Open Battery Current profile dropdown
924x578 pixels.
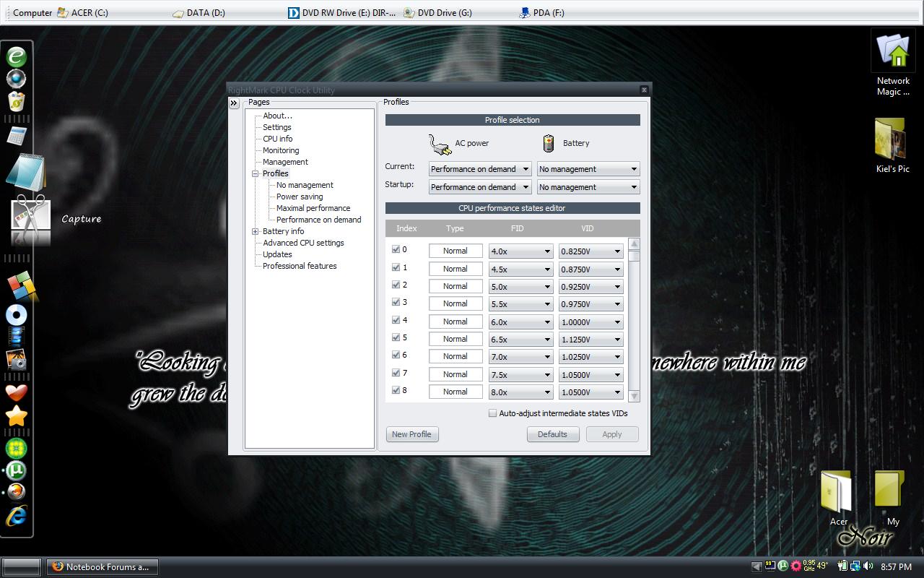pyautogui.click(x=588, y=169)
